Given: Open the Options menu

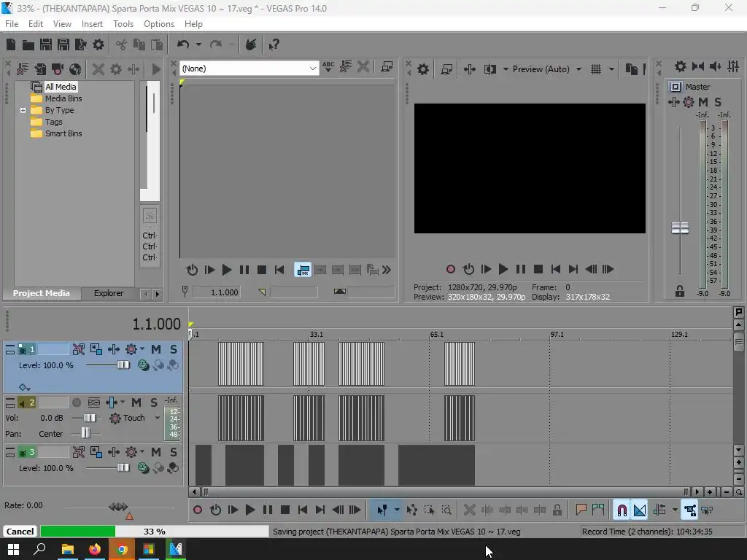Looking at the screenshot, I should pyautogui.click(x=159, y=24).
